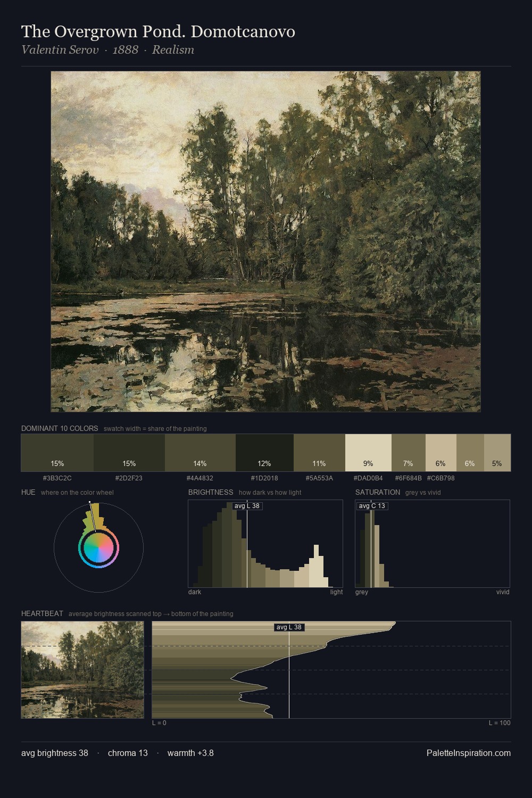Select the light #DAD0B4 swatch

pos(368,453)
